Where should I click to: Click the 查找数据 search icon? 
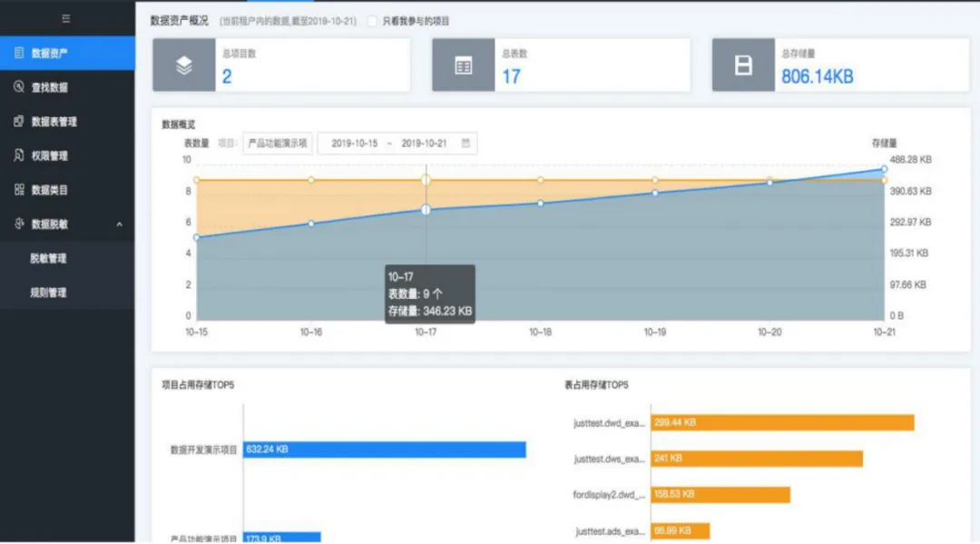coord(19,87)
